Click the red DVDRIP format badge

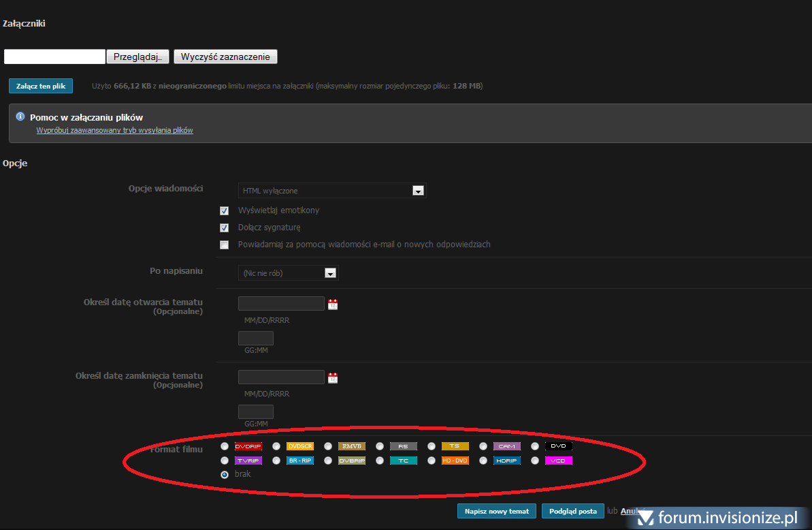click(x=248, y=446)
